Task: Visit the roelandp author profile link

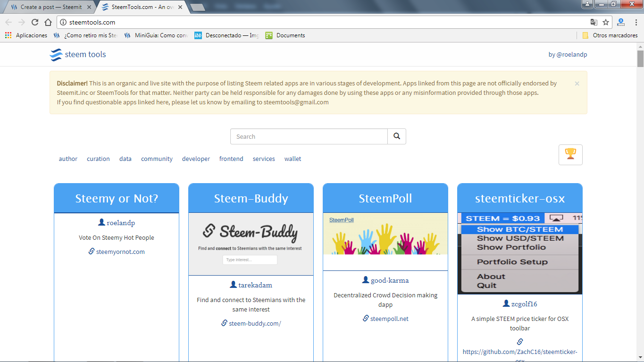Action: pos(121,223)
